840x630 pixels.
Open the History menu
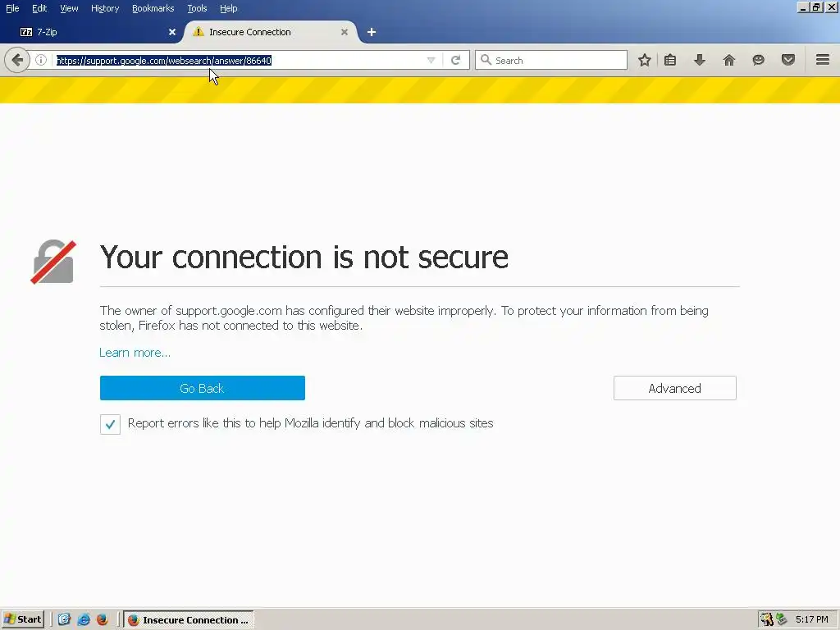coord(105,8)
